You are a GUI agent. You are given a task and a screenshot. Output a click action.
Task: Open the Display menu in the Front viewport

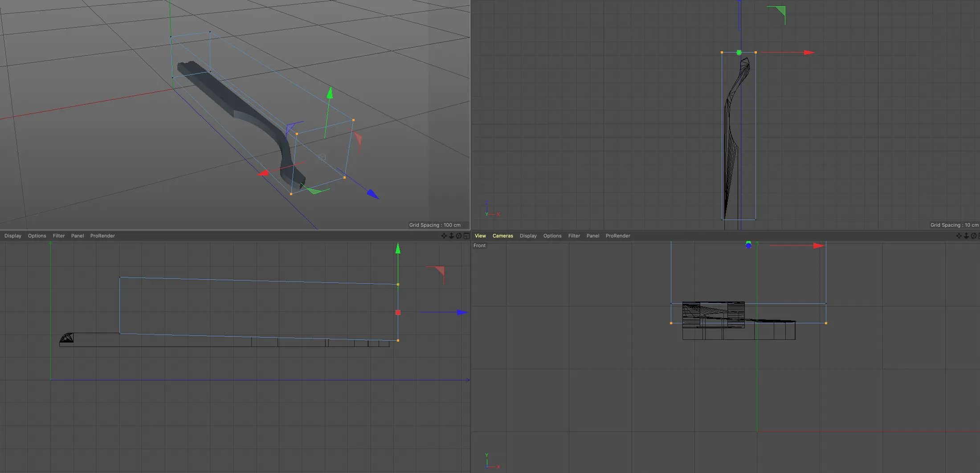[x=528, y=236]
